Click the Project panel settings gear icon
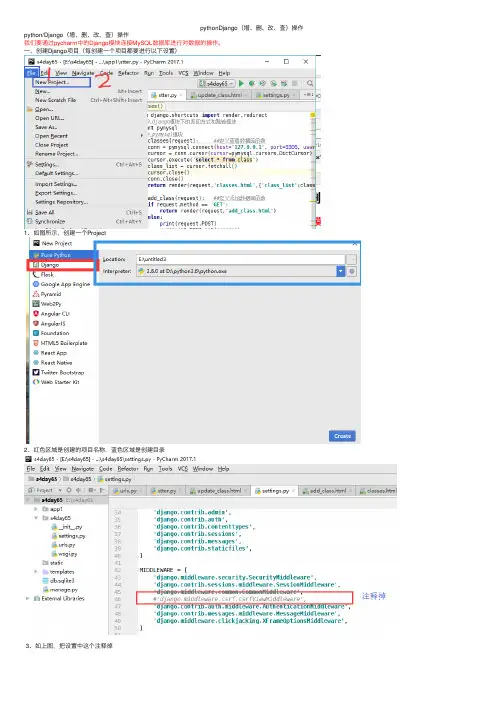 click(x=69, y=490)
